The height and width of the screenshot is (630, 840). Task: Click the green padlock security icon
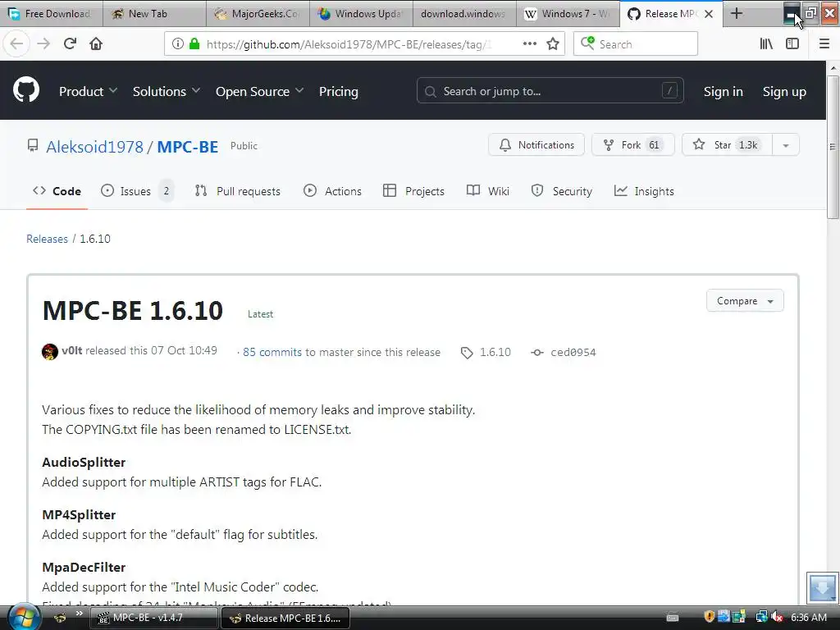[194, 44]
